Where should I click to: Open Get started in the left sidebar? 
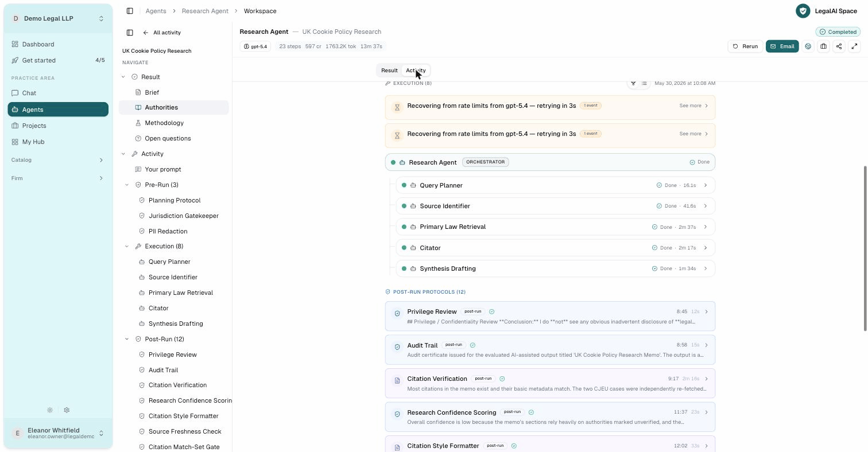click(x=58, y=60)
